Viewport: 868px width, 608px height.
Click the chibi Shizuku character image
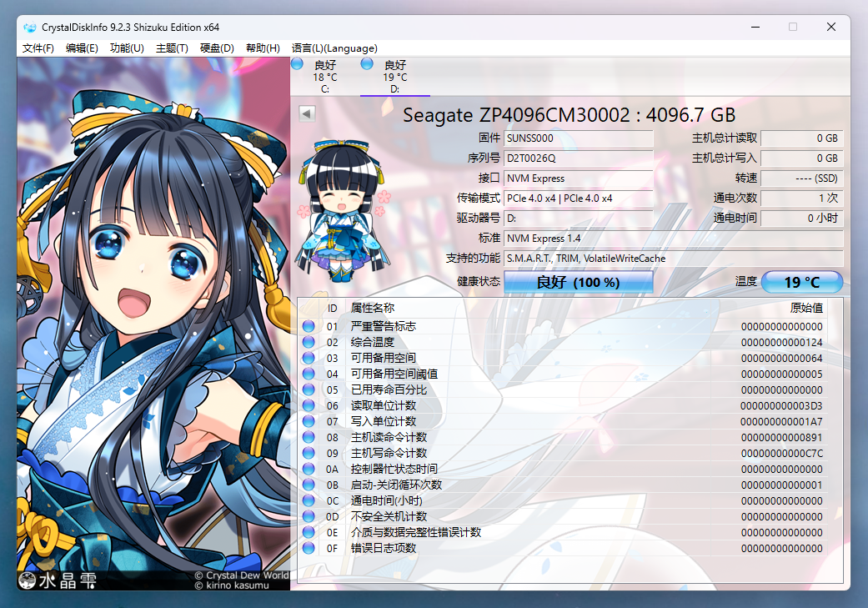pyautogui.click(x=344, y=210)
